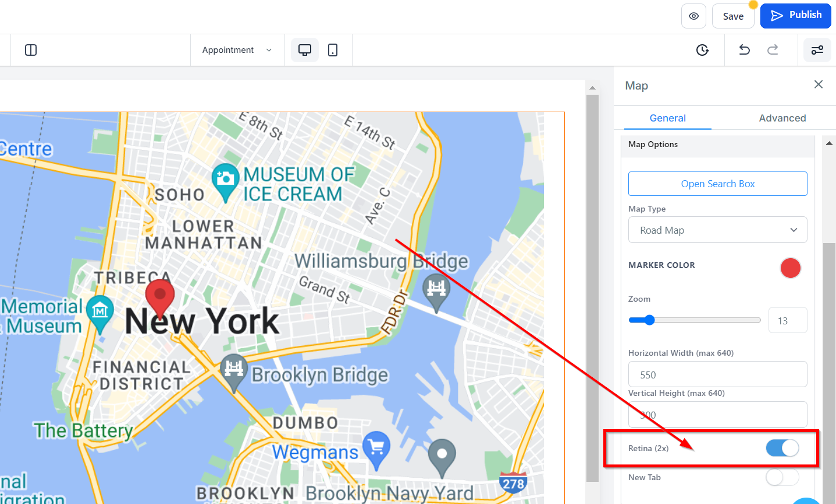Click the Horizontal Width input field
The width and height of the screenshot is (836, 504).
coord(718,374)
